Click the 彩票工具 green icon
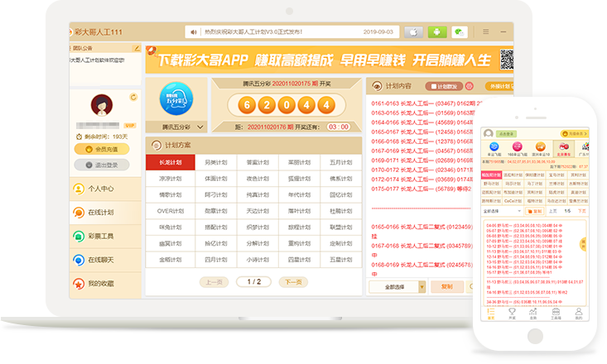The height and width of the screenshot is (364, 607). click(x=79, y=237)
